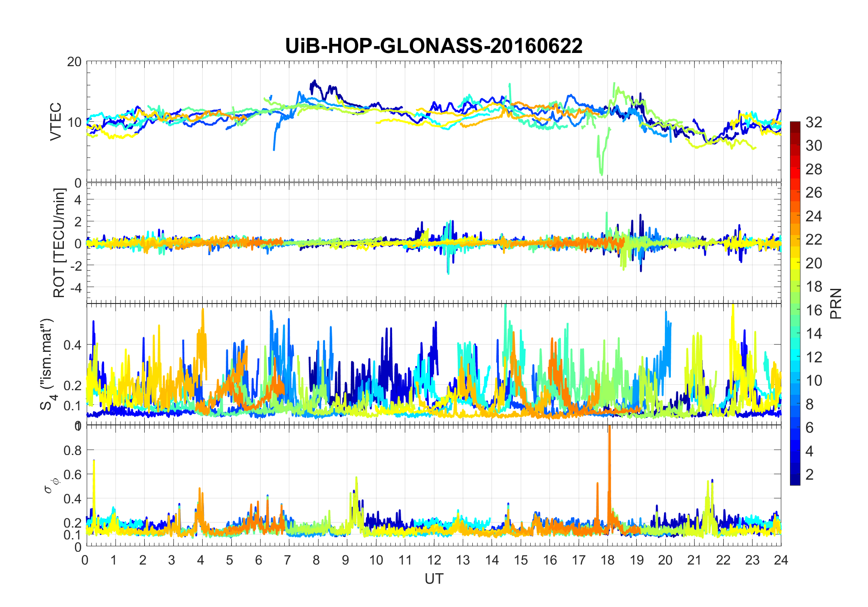Click the UT axis tick label 1

point(114,560)
